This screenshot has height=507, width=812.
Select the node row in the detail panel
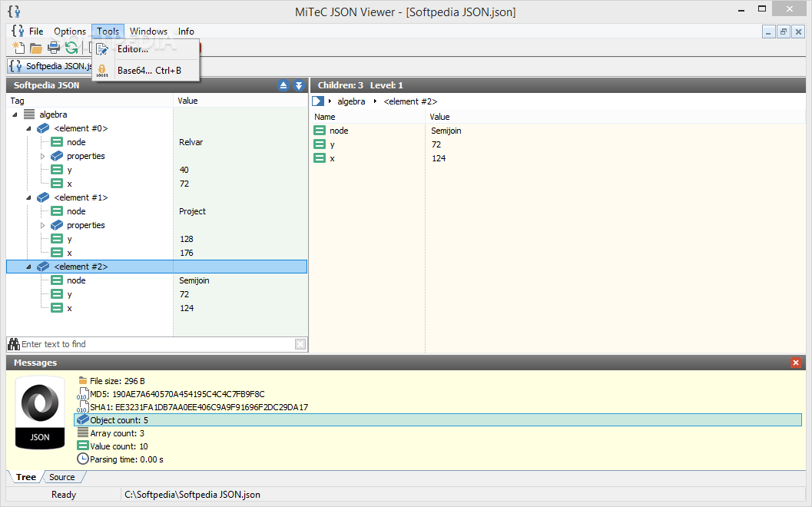[558, 131]
